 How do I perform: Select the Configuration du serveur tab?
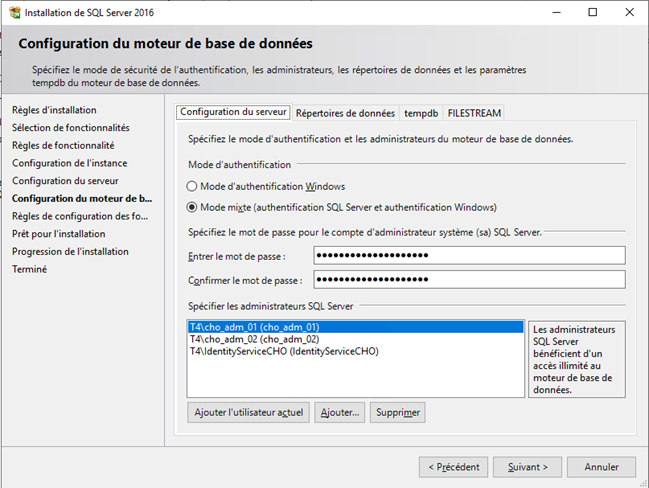point(234,112)
